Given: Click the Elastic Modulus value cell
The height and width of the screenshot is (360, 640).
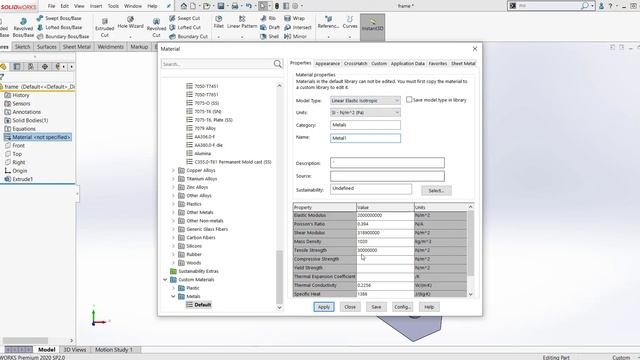Looking at the screenshot, I should point(385,215).
